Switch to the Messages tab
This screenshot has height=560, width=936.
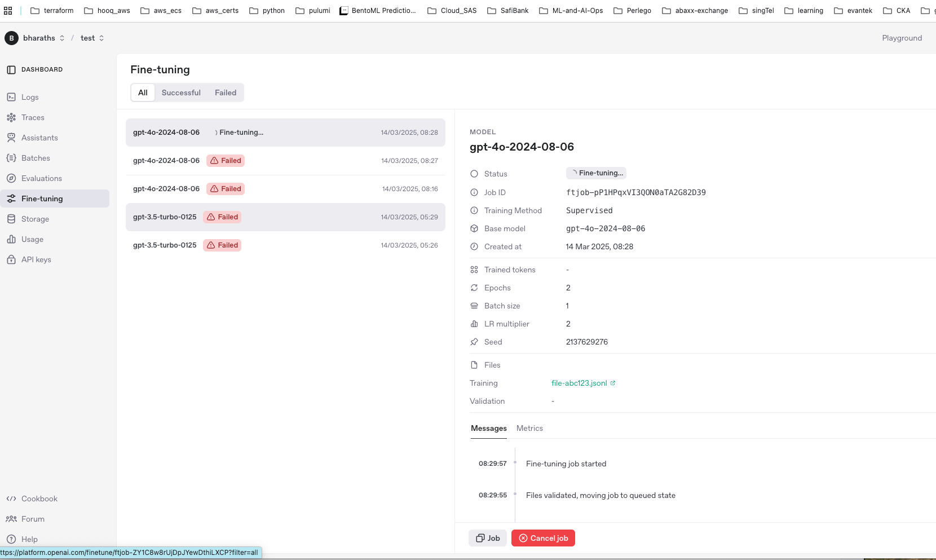pos(489,429)
